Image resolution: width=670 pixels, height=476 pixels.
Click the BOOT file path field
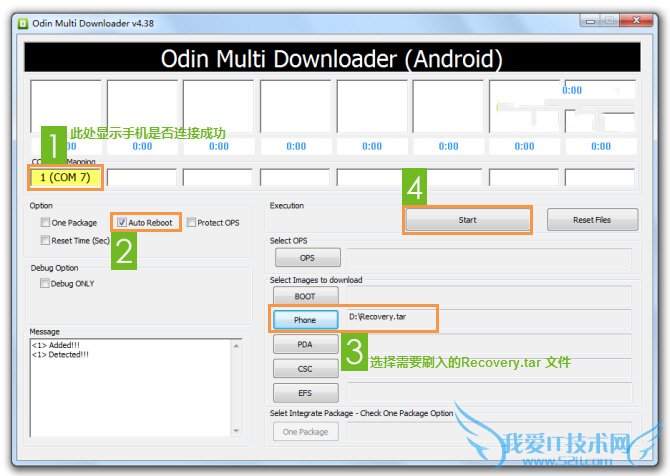click(x=490, y=296)
